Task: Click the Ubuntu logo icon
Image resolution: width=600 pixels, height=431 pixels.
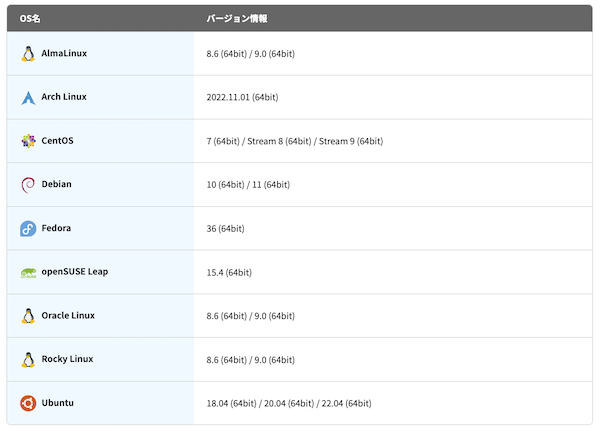Action: click(x=28, y=403)
